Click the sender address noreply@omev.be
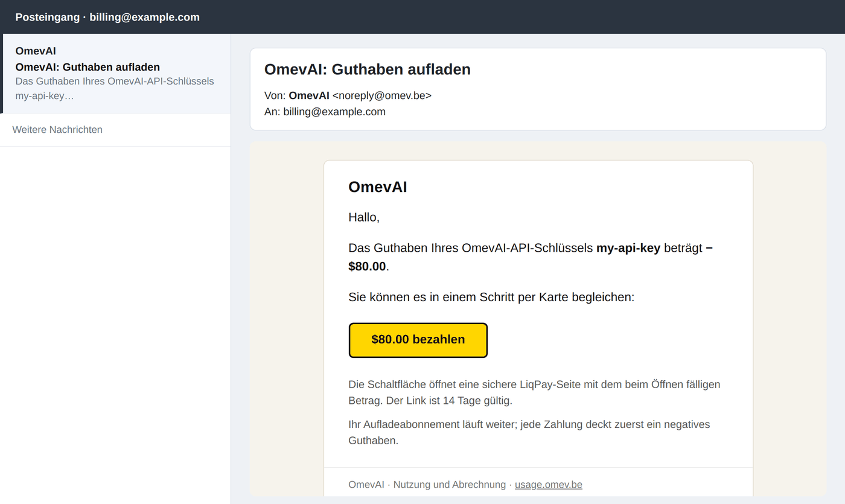Screen dimensions: 845x504 point(382,95)
